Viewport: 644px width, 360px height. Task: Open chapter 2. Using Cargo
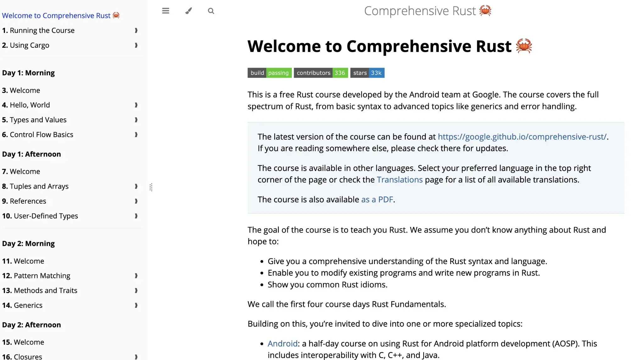pyautogui.click(x=26, y=45)
